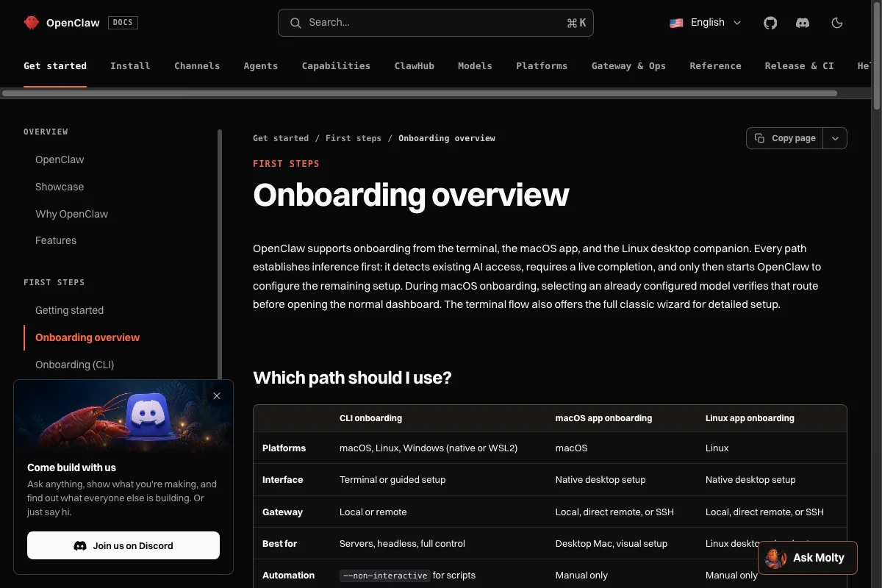Toggle dark mode with moon icon
The width and height of the screenshot is (882, 588).
tap(836, 23)
